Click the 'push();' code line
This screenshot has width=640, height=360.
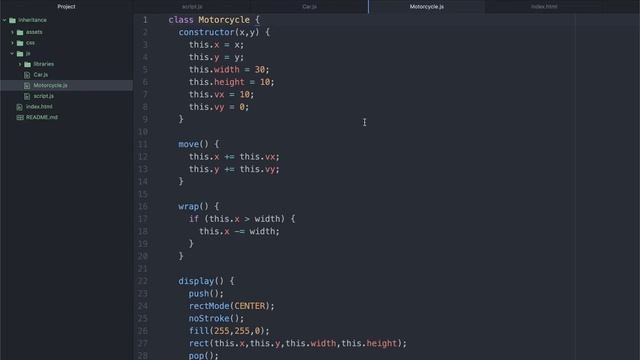[206, 294]
